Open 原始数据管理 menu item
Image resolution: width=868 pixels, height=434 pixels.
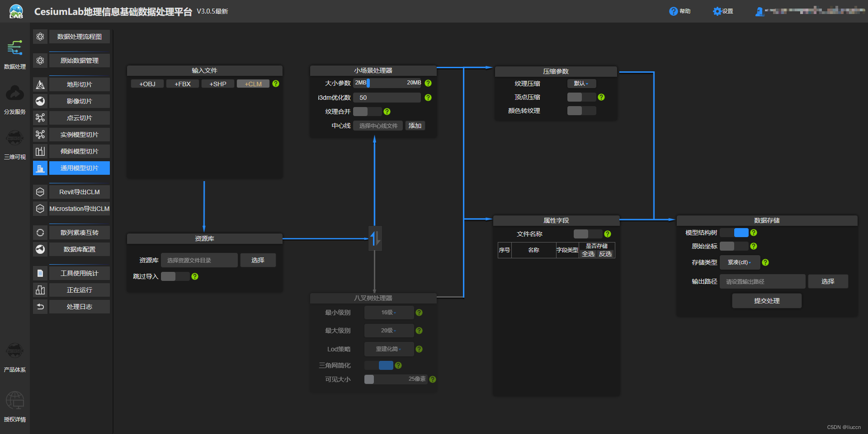[x=80, y=61]
